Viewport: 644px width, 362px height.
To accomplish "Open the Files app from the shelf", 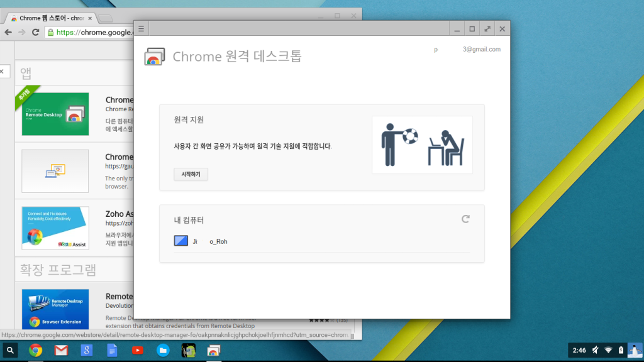I will pyautogui.click(x=163, y=351).
